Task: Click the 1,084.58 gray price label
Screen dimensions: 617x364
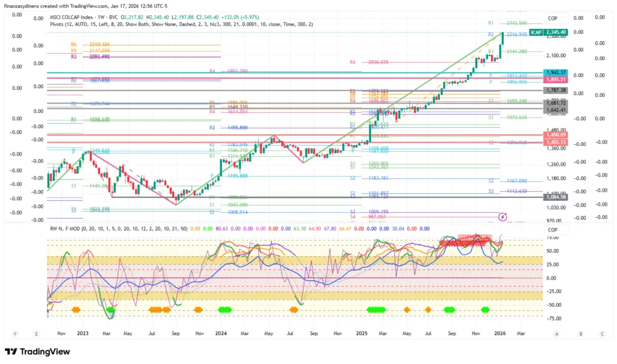Action: tap(554, 197)
